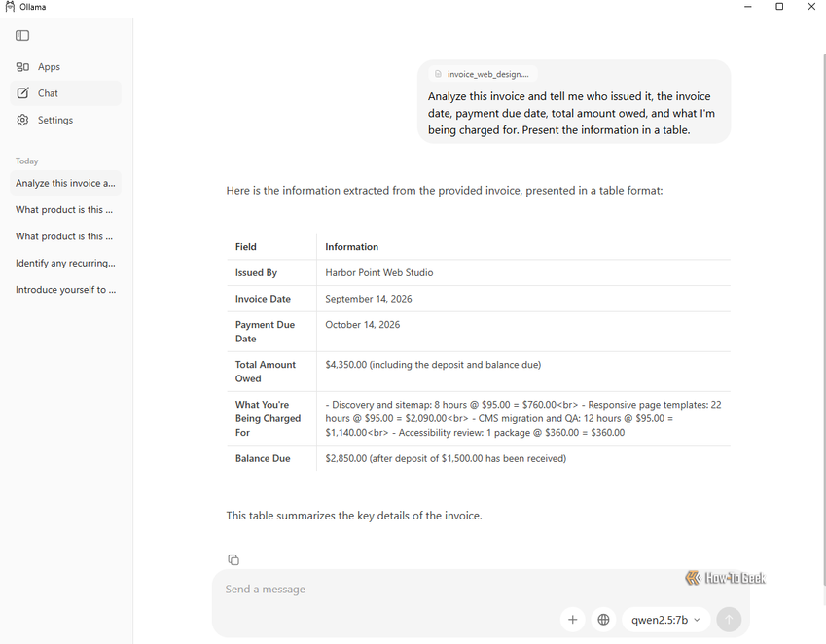Click the 'Balance Due' field label
The width and height of the screenshot is (826, 644).
point(263,458)
